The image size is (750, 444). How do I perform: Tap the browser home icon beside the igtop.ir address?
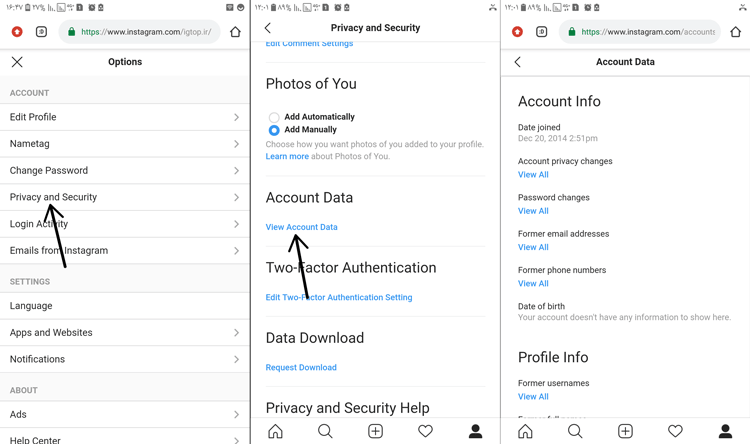tap(235, 32)
